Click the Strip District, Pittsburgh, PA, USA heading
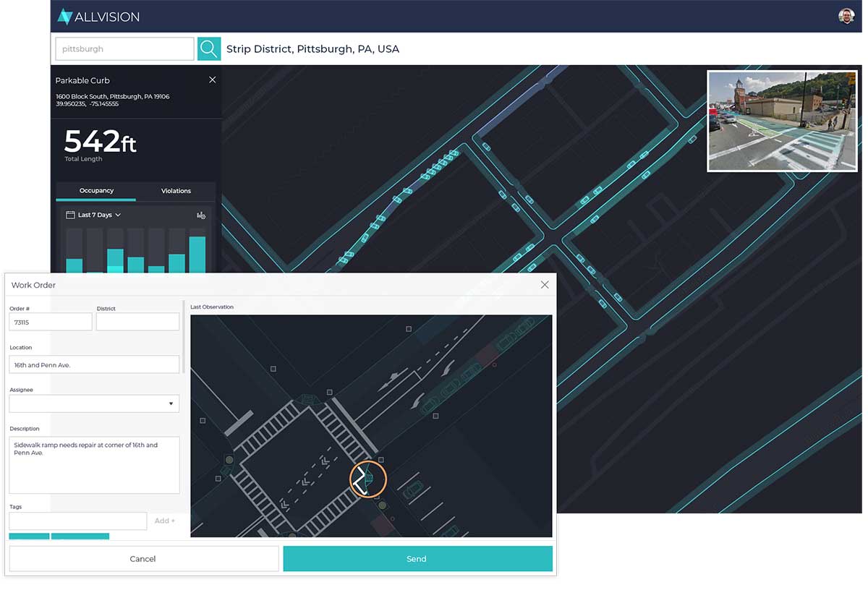Screen dimensions: 868x598 point(312,49)
